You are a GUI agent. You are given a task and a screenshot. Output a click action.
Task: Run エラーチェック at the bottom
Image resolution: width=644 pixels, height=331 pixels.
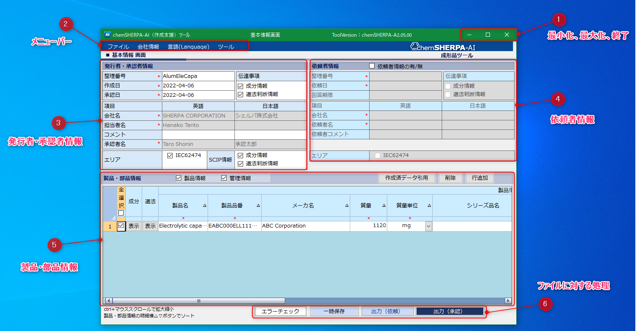pyautogui.click(x=280, y=311)
